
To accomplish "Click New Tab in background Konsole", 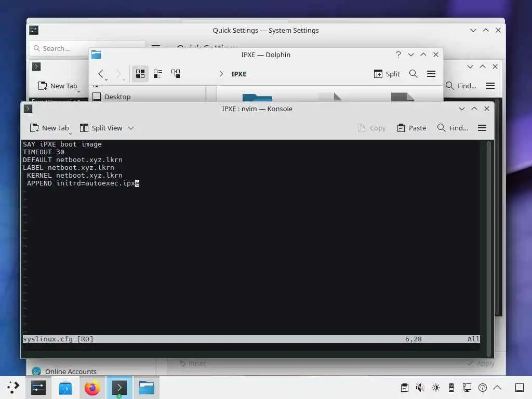I will coord(58,86).
